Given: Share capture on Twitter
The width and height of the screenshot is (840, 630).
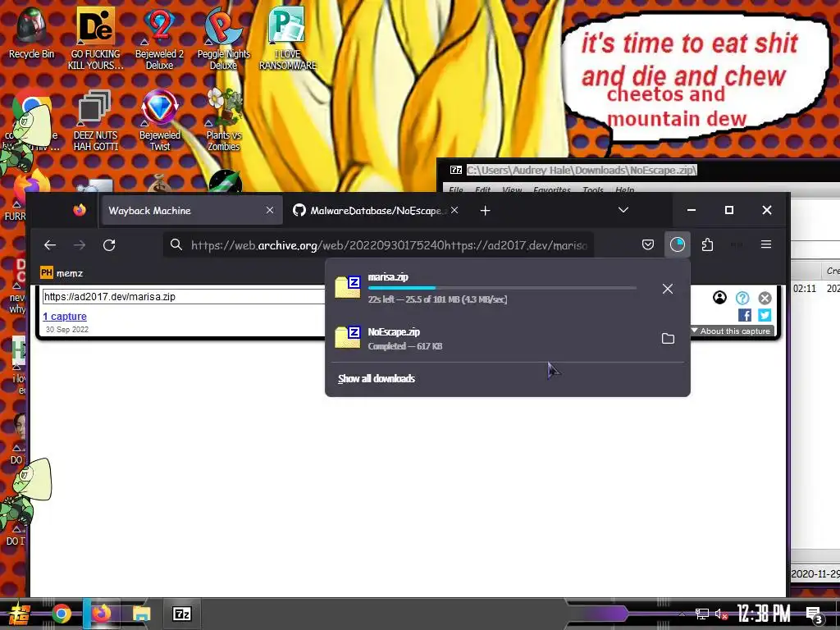Looking at the screenshot, I should pyautogui.click(x=765, y=316).
